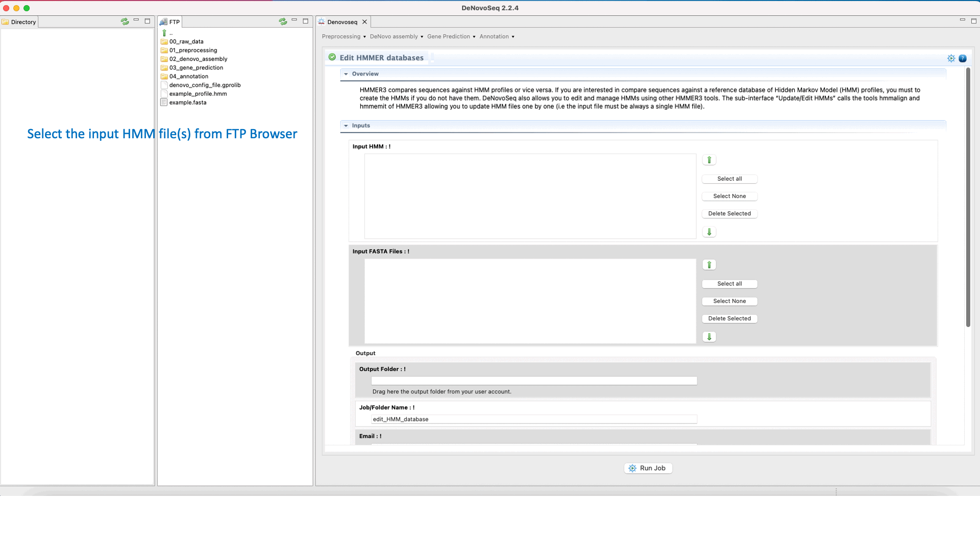Screen dimensions: 980x551
Task: Collapse the Inputs section
Action: click(346, 126)
